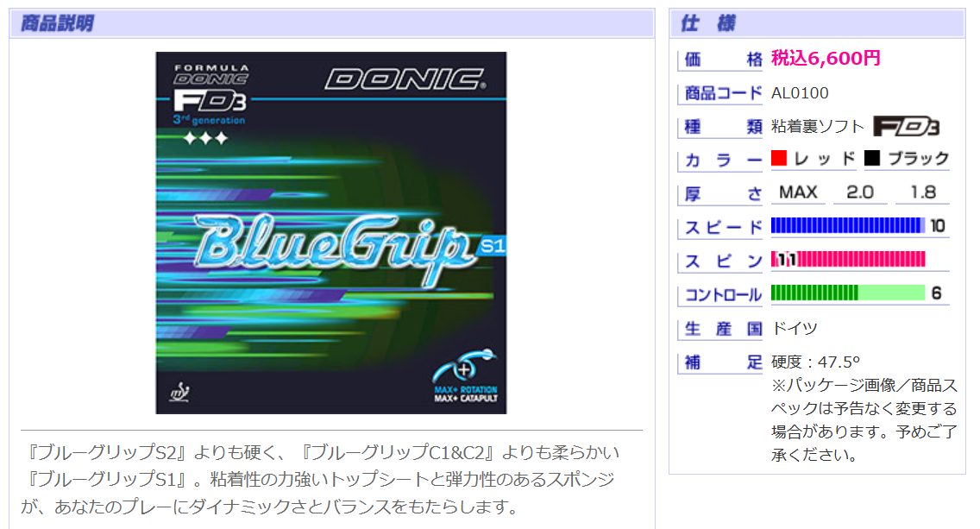
Task: Click the green コントロール rating bar
Action: click(x=848, y=293)
